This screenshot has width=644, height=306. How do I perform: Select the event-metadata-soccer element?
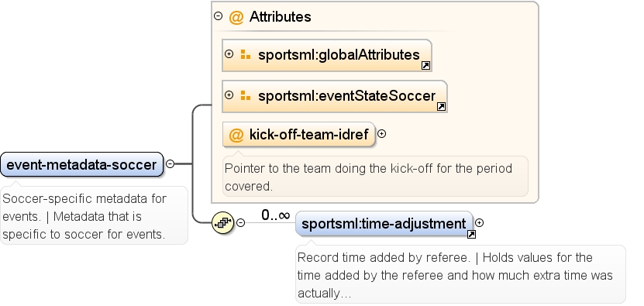click(81, 164)
